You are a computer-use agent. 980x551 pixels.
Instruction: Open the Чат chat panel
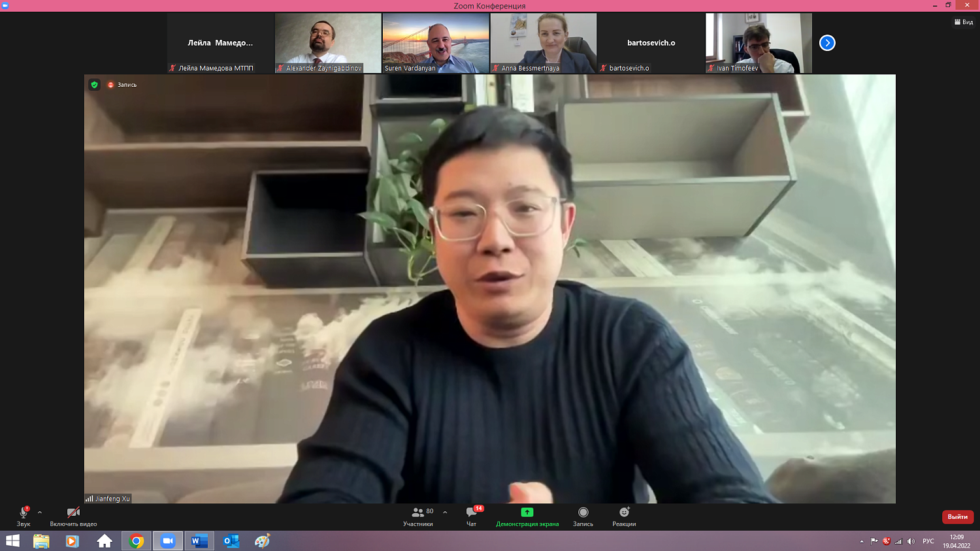coord(472,515)
